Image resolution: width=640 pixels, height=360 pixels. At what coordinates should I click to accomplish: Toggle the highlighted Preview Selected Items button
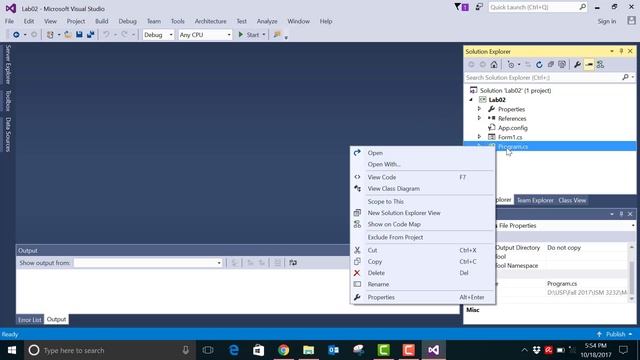click(x=589, y=64)
